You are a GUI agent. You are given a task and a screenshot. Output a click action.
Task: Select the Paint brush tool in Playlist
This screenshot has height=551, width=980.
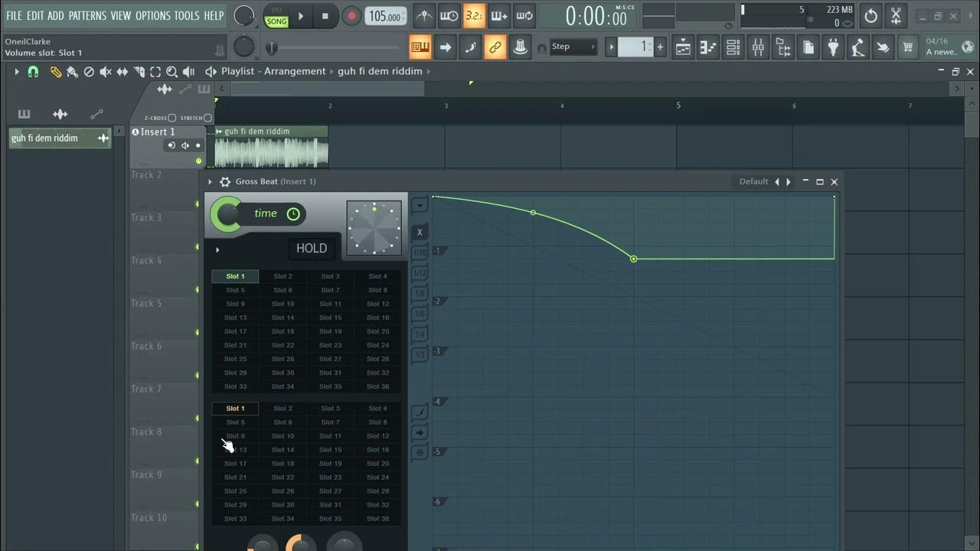click(72, 71)
